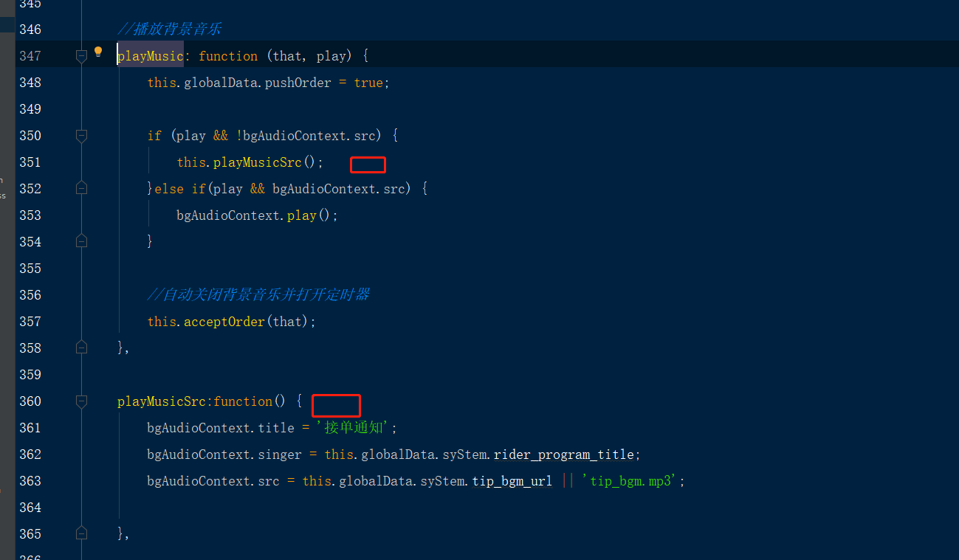Image resolution: width=959 pixels, height=560 pixels.
Task: Click the fold end marker on line 354
Action: pos(81,241)
